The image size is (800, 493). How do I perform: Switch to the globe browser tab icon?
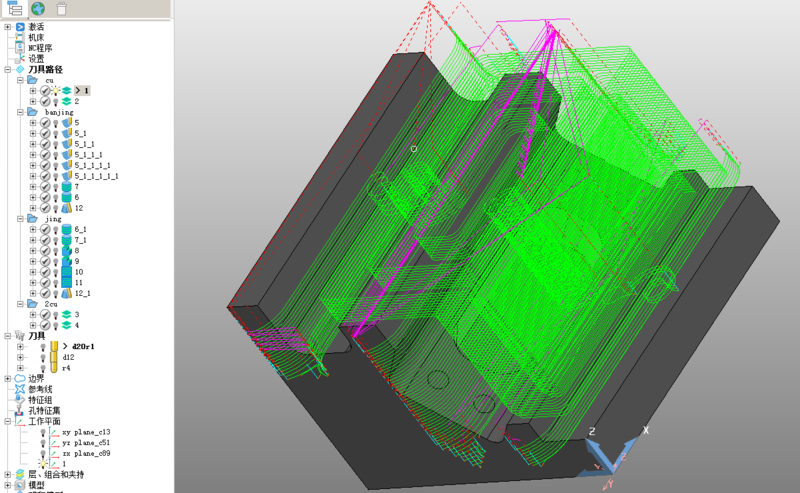click(38, 8)
